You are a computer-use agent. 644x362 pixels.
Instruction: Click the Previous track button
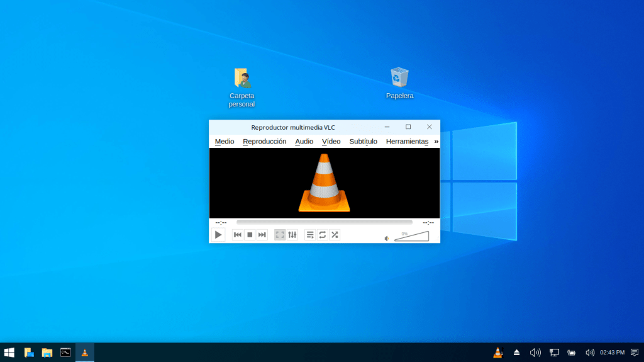(238, 235)
